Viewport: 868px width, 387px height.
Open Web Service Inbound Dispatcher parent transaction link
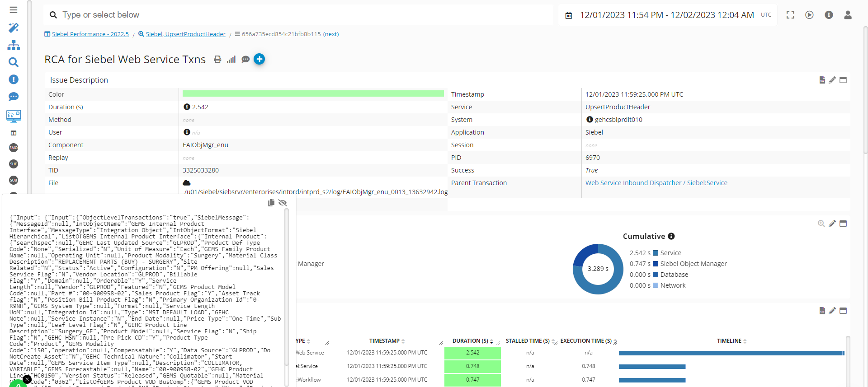656,183
